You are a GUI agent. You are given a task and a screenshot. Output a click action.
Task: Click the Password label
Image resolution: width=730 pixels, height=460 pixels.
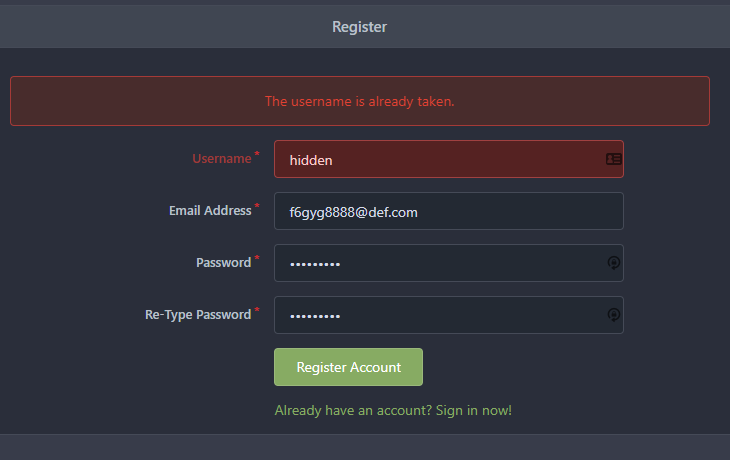click(223, 263)
